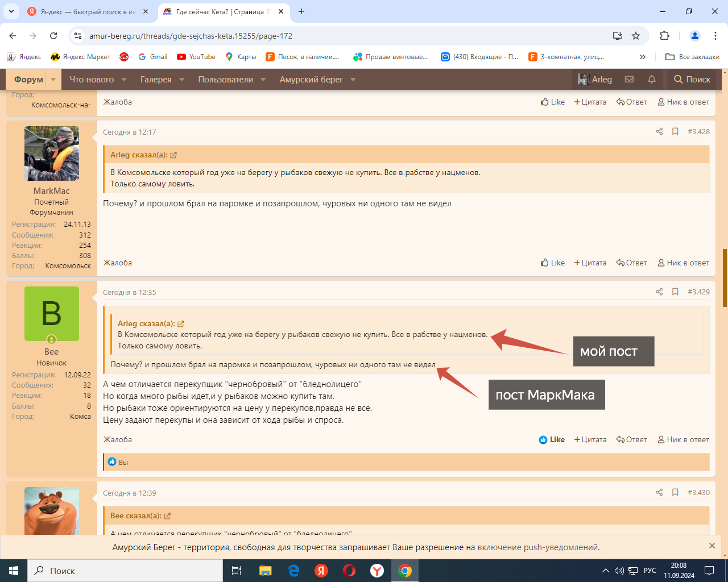Expand the Галерея dropdown arrow
728x582 pixels.
[182, 80]
